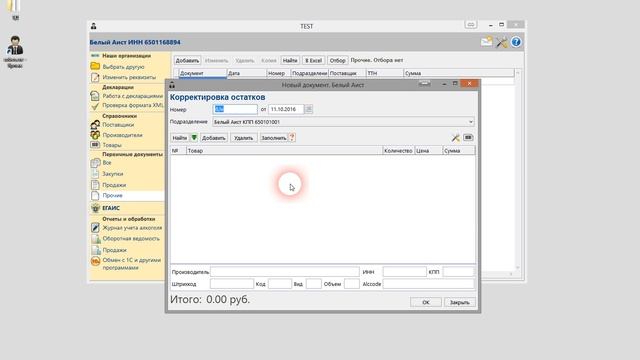Click the Вид input field

313,284
